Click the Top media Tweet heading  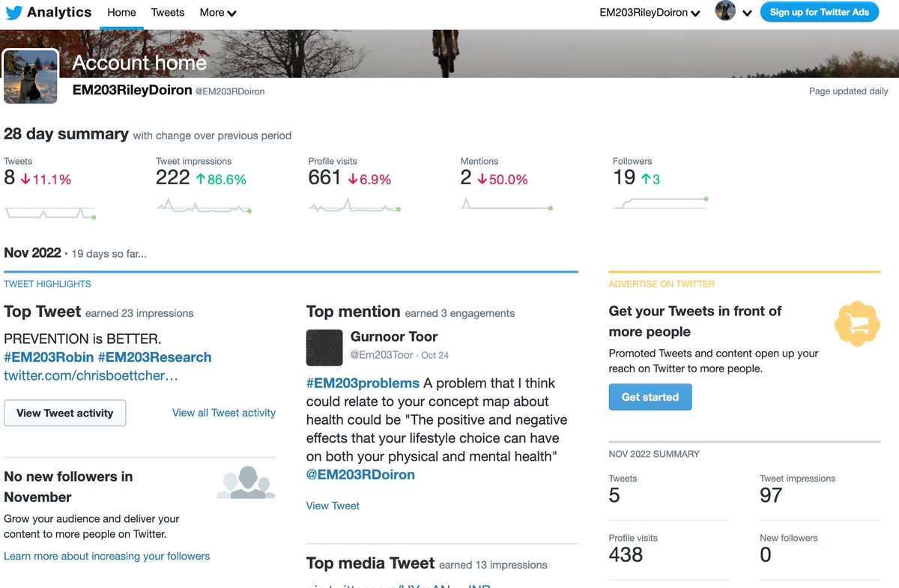coord(370,563)
